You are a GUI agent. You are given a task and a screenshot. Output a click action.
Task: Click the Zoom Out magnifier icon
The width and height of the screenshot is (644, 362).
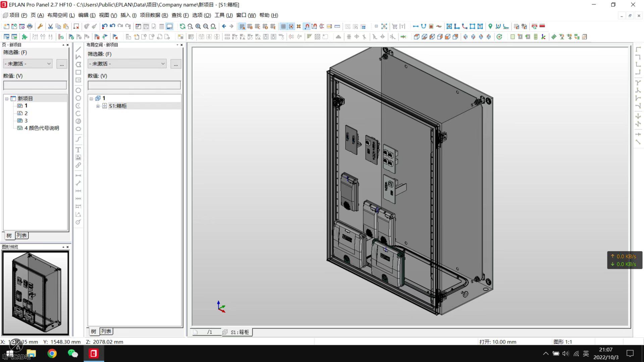click(206, 26)
